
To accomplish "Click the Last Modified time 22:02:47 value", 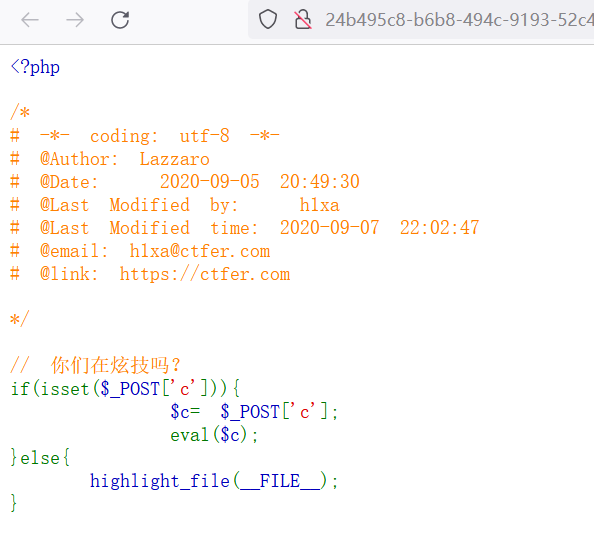I will tap(439, 228).
